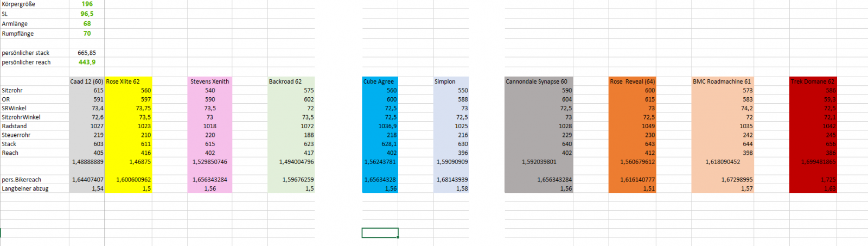Click the red Trek Domane 62 header
The width and height of the screenshot is (868, 246).
813,81
